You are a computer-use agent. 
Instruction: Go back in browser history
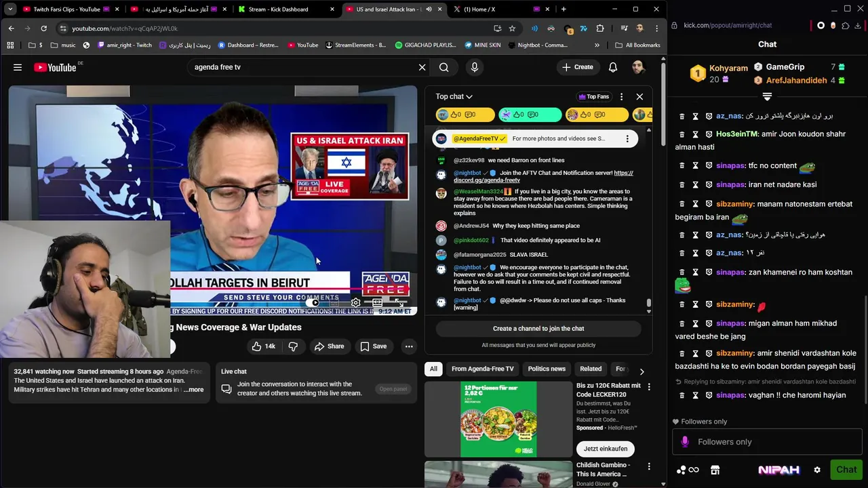pos(11,28)
